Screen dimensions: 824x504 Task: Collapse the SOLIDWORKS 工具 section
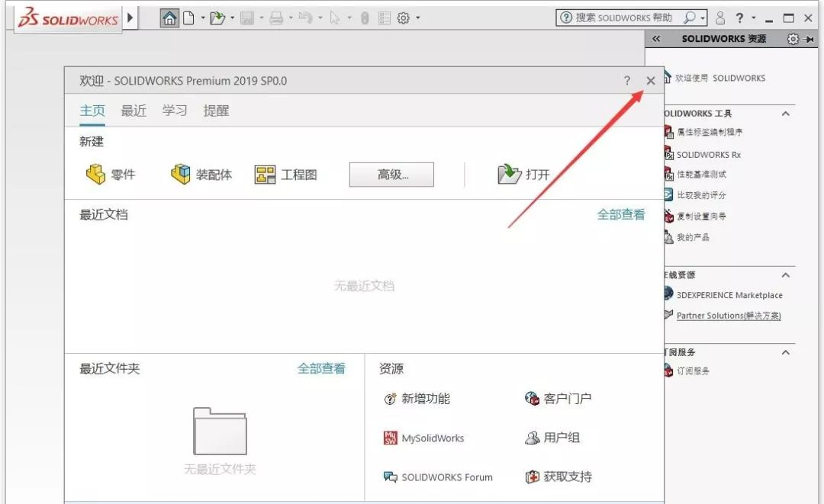click(786, 114)
